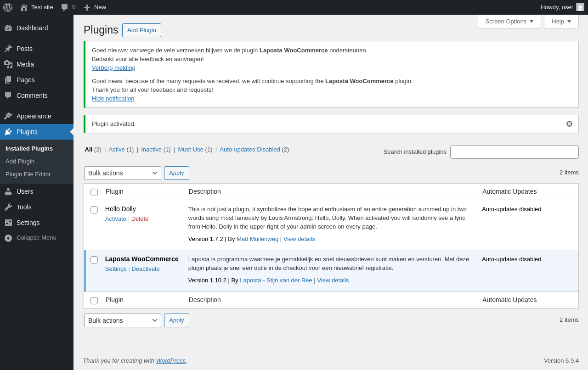The height and width of the screenshot is (370, 588).
Task: Click the Media library icon
Action: (8, 64)
